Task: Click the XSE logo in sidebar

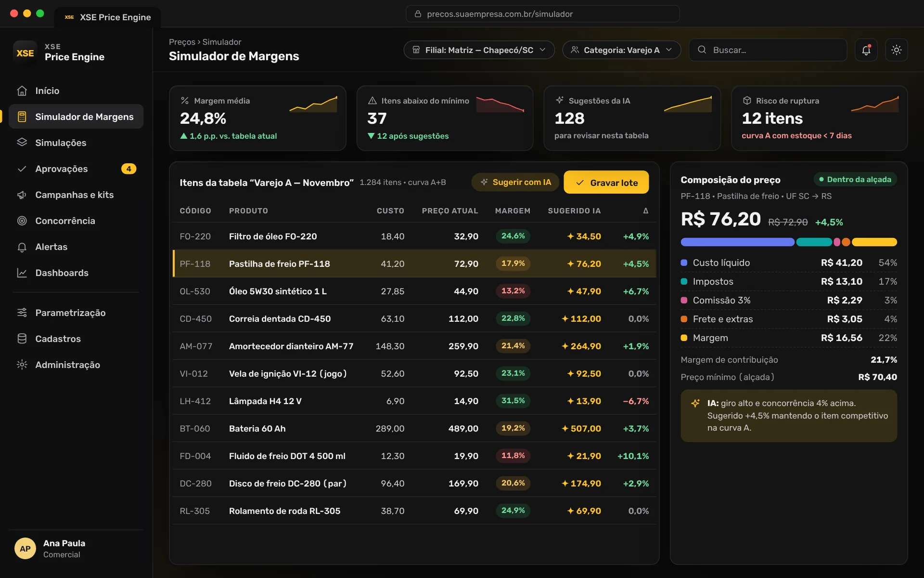Action: click(x=25, y=53)
